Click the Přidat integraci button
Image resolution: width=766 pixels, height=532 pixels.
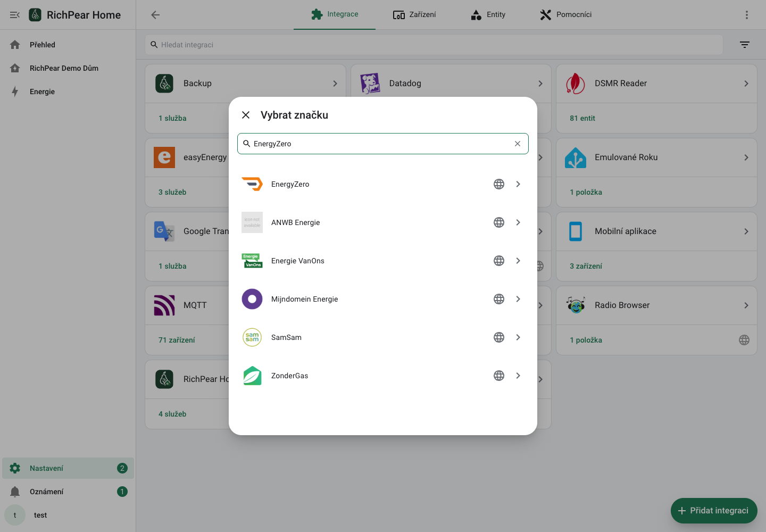714,511
